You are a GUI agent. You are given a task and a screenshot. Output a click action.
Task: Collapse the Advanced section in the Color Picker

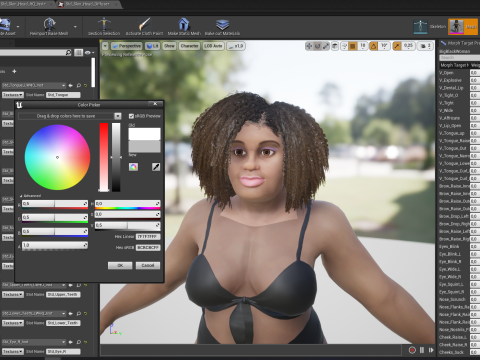[x=30, y=196]
